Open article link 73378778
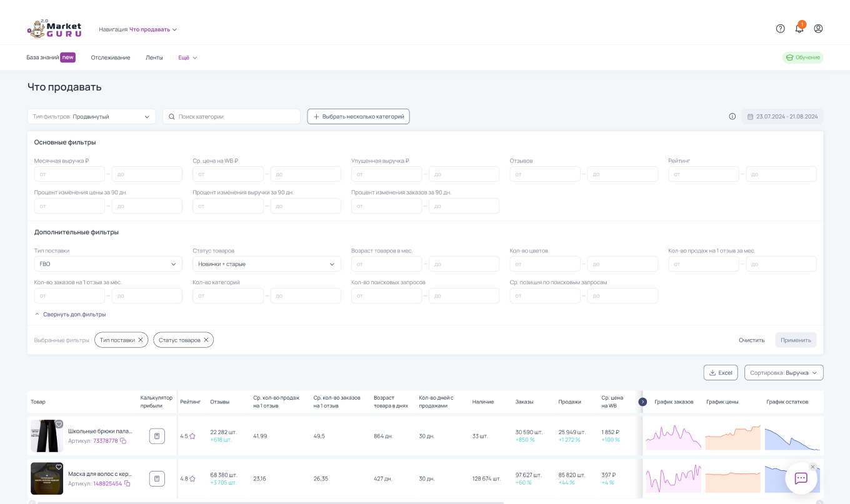This screenshot has width=850, height=504. click(x=106, y=441)
